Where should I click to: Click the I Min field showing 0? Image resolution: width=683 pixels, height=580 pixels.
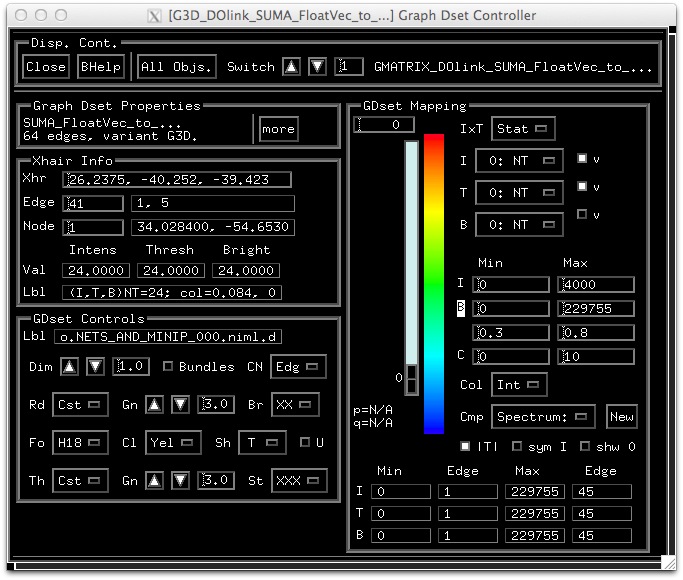pyautogui.click(x=511, y=284)
